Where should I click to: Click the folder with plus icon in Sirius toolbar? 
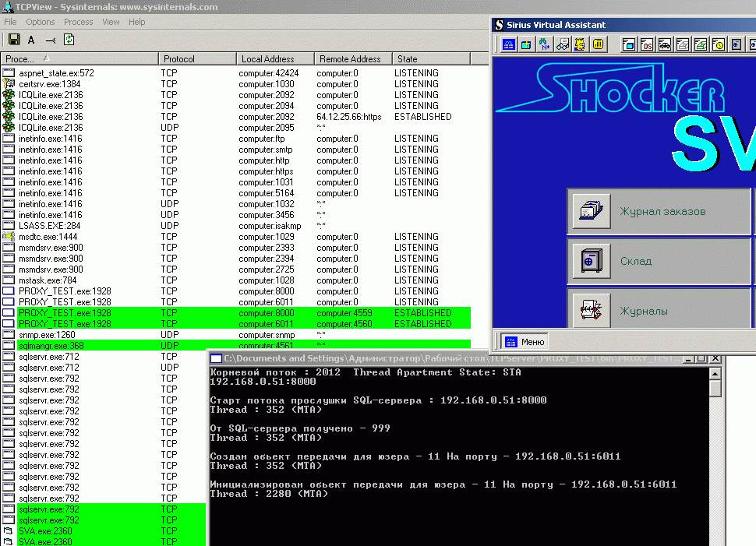527,45
